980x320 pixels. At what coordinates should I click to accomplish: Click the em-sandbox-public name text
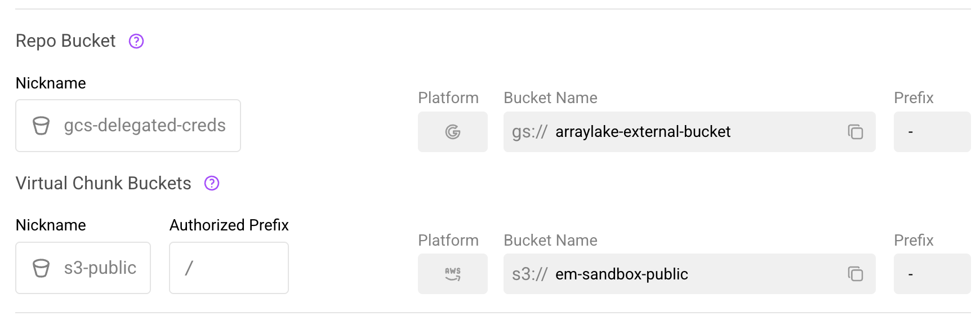(622, 274)
